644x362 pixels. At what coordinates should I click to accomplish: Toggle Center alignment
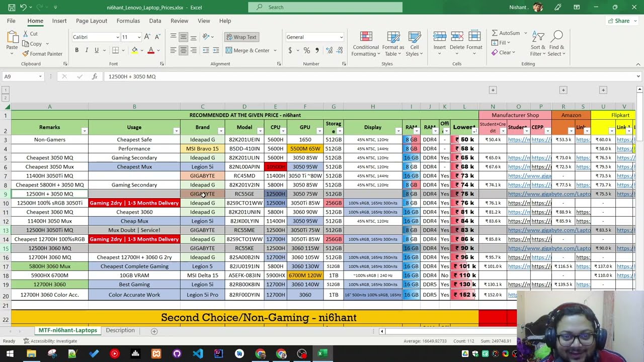coord(183,50)
